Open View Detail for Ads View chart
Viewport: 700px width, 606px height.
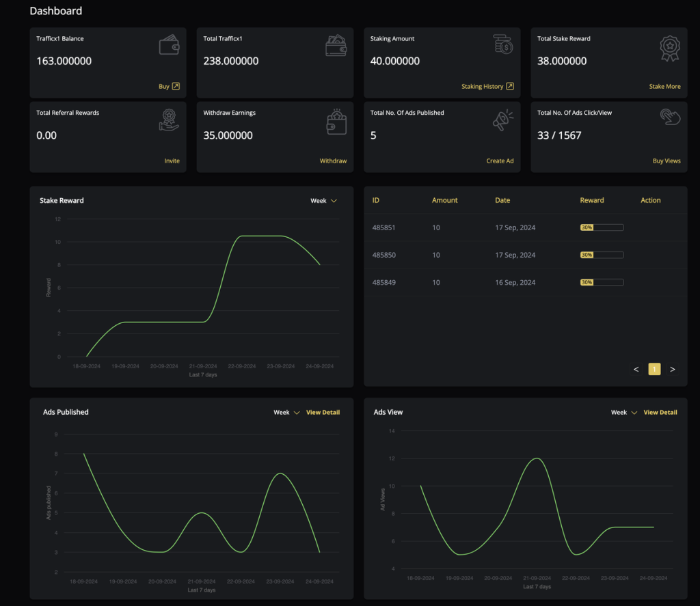pos(660,413)
